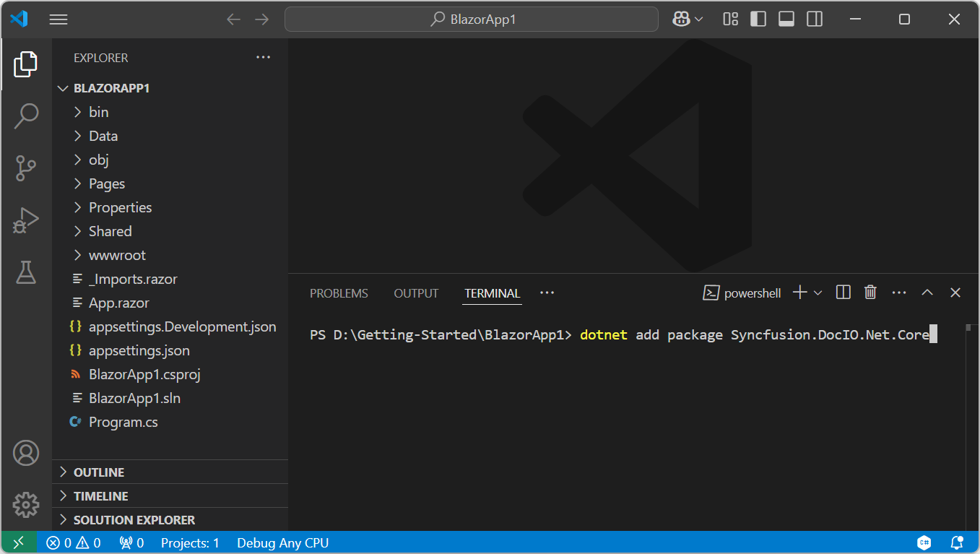The width and height of the screenshot is (980, 554).
Task: Open the Copilot dropdown arrow
Action: click(x=698, y=20)
